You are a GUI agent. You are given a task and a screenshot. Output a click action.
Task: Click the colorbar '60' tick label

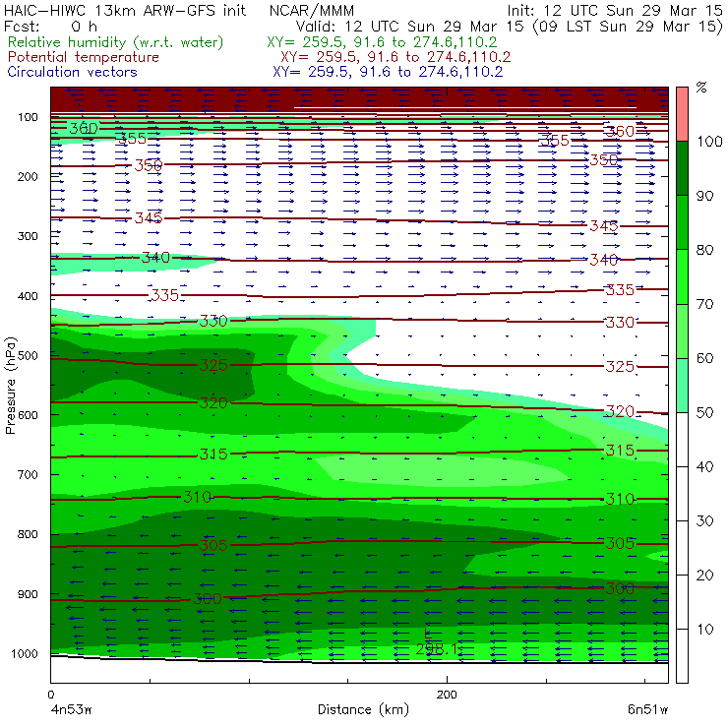(x=704, y=358)
